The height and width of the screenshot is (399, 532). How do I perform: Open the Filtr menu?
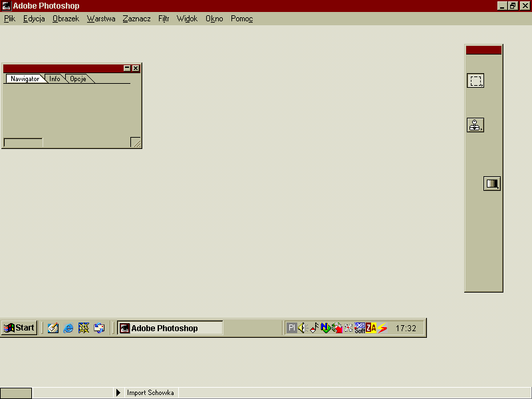click(164, 19)
